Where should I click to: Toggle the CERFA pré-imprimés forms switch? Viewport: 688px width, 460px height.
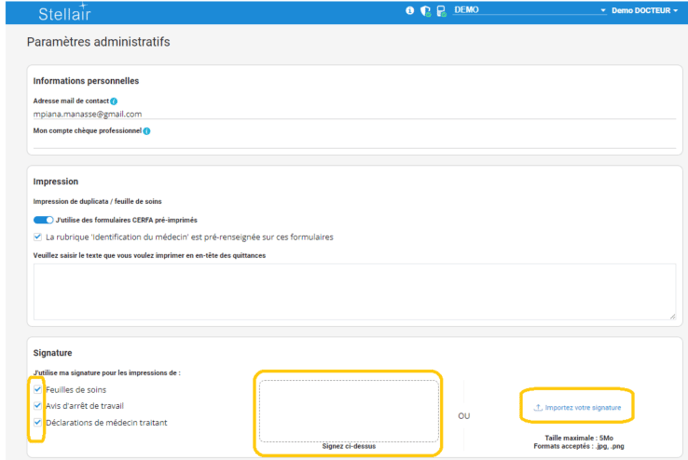[x=43, y=220]
